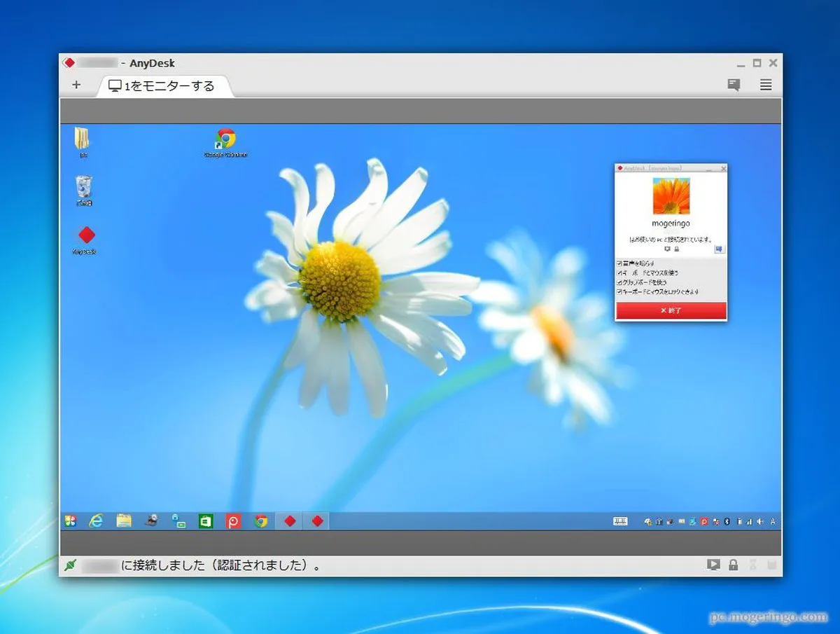Viewport: 840px width, 634px height.
Task: Click the small monitor icon in session popup
Action: (x=667, y=249)
